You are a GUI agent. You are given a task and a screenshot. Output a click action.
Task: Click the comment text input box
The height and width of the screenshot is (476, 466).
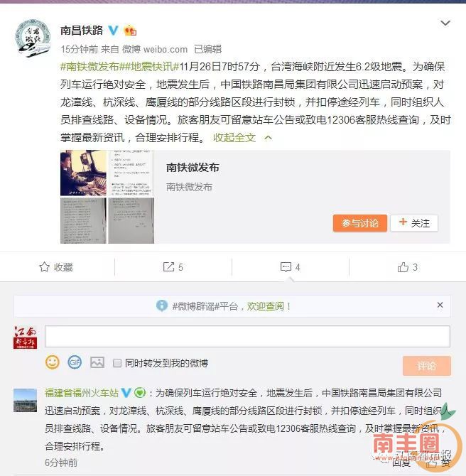tap(247, 336)
